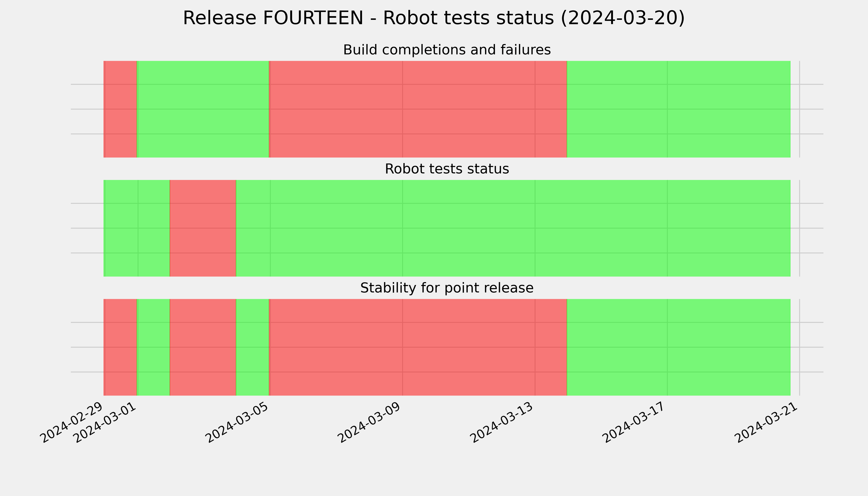Select the first green segment in the Robot tests chart

tap(137, 228)
